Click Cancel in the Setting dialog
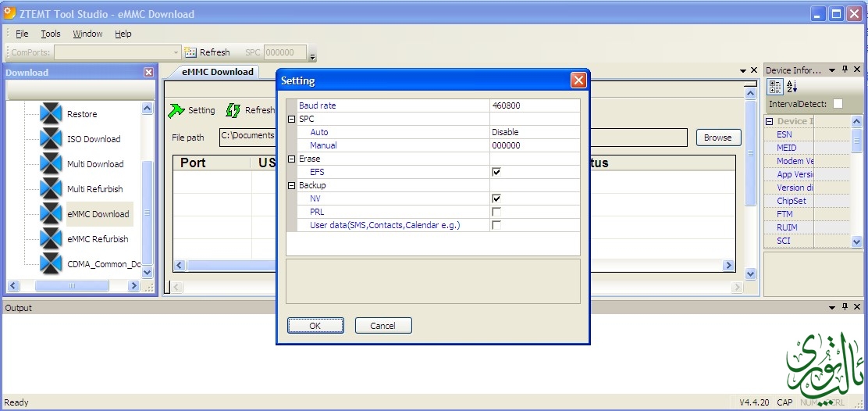Screen dimensions: 868x411 click(383, 326)
